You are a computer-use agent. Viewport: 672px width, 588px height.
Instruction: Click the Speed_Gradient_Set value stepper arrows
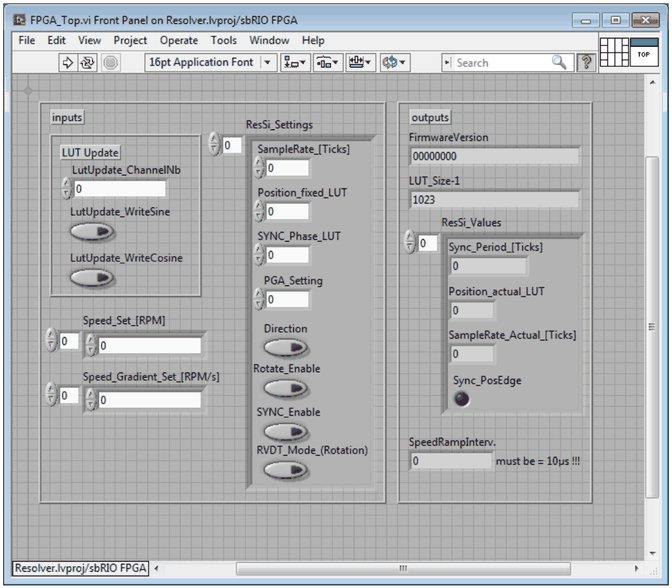click(90, 399)
